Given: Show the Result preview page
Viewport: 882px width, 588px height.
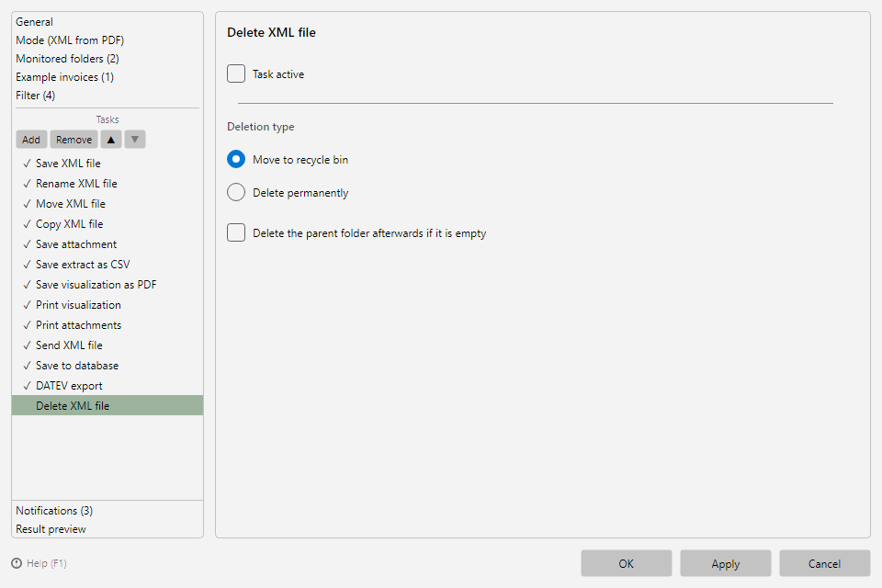Looking at the screenshot, I should [51, 529].
